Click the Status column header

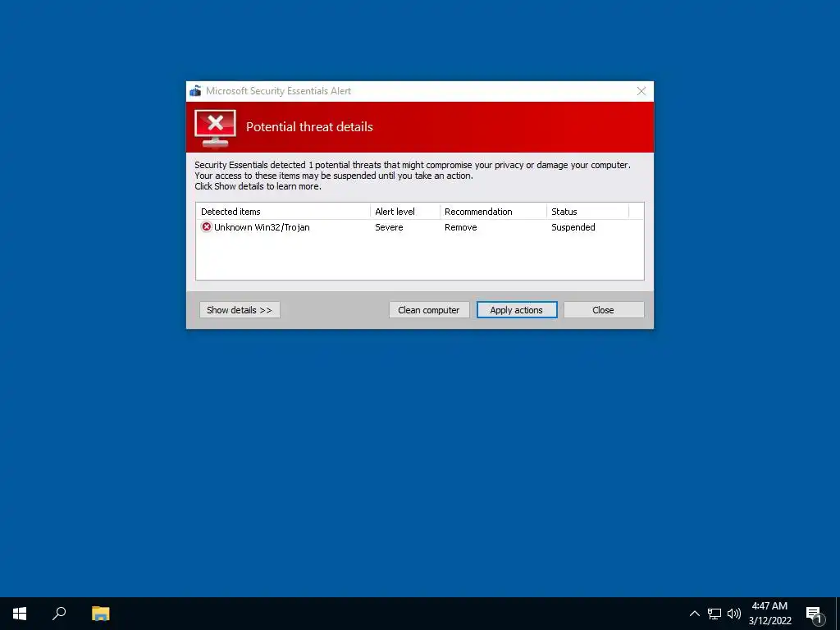pyautogui.click(x=587, y=211)
